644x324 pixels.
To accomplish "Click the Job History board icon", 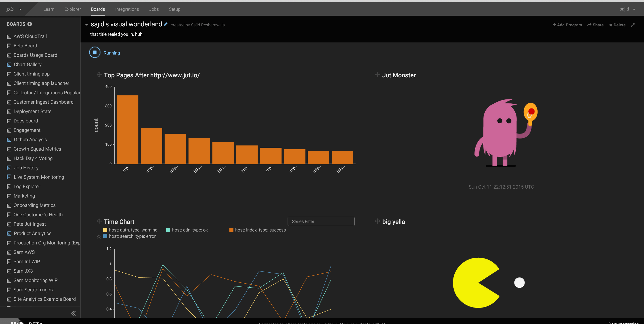I will [9, 168].
